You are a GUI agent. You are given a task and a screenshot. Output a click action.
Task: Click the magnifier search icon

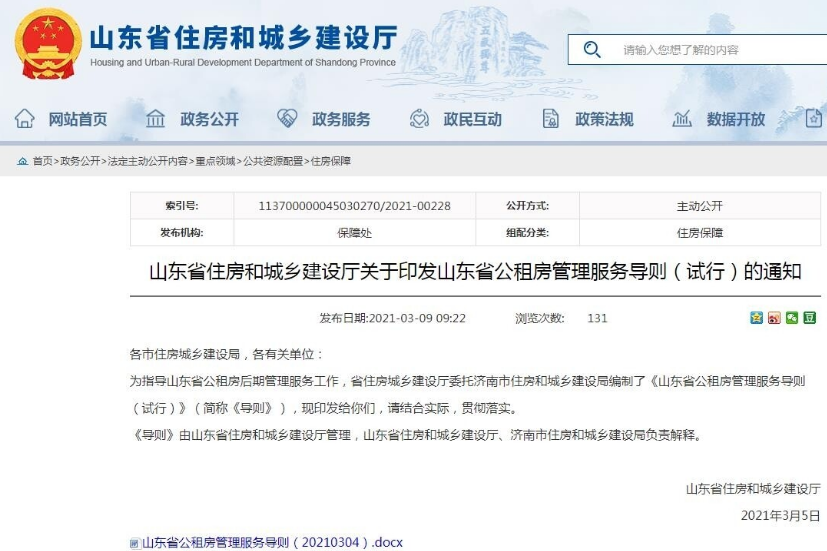tap(592, 50)
